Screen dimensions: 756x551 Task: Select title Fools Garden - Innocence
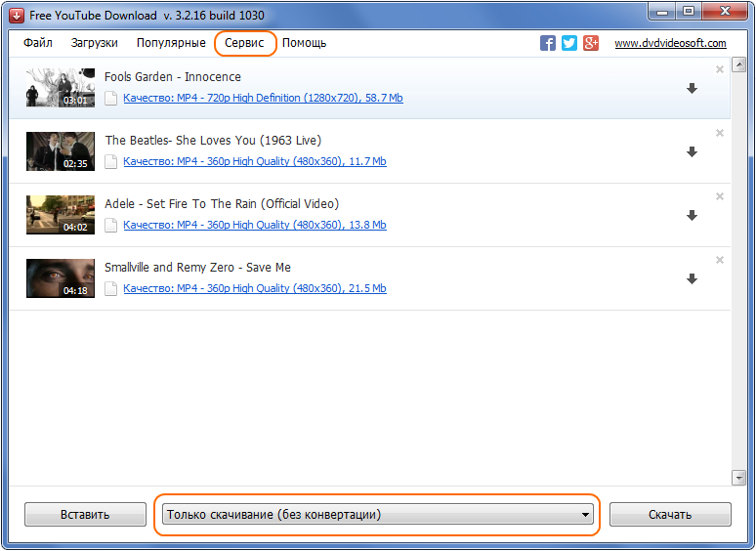pyautogui.click(x=173, y=77)
